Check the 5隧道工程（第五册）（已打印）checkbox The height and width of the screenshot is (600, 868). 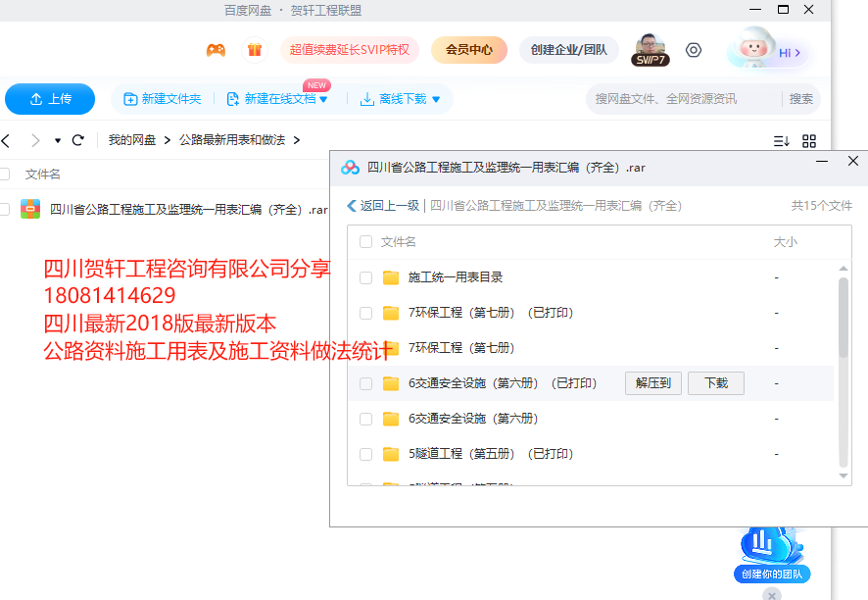click(365, 455)
